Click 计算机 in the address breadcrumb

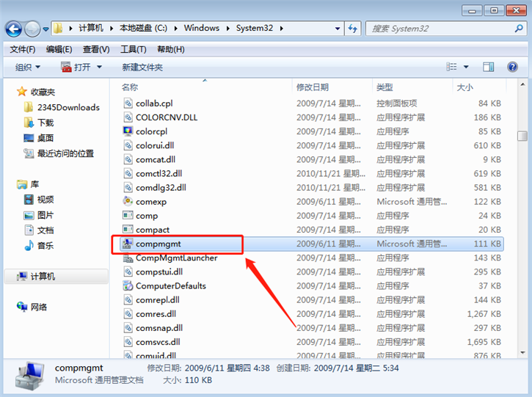point(91,28)
